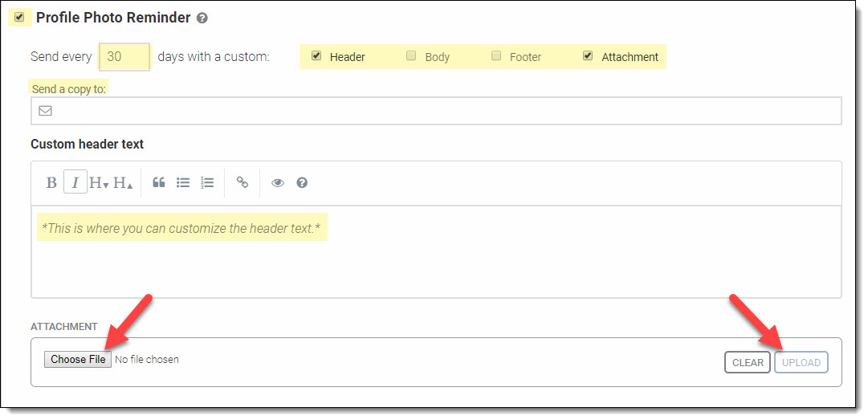This screenshot has width=868, height=420.
Task: Toggle bold formatting in header editor
Action: (x=51, y=183)
